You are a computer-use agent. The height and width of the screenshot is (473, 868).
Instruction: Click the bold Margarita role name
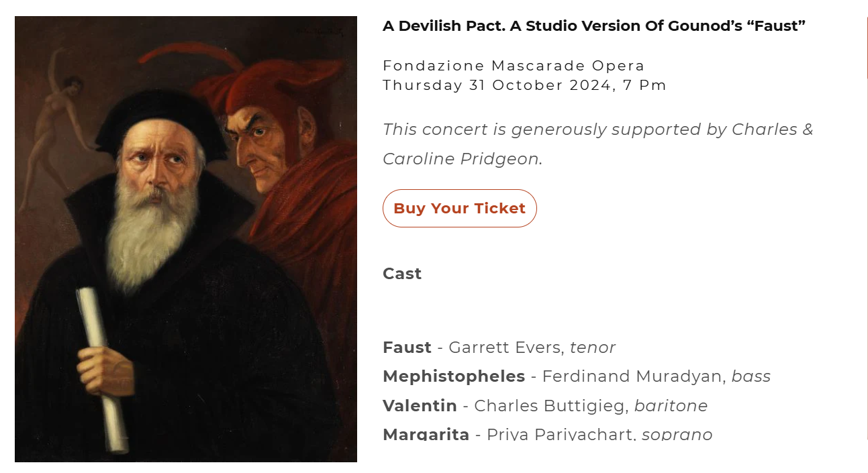[426, 434]
